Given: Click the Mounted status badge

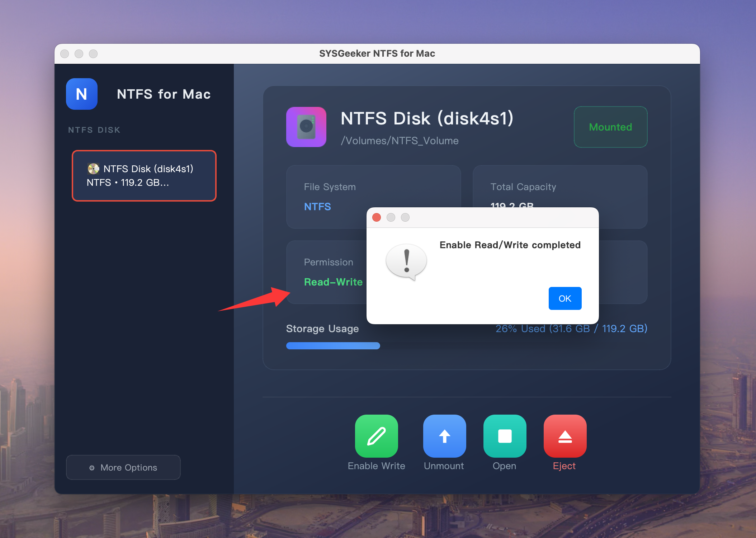Looking at the screenshot, I should pos(610,127).
